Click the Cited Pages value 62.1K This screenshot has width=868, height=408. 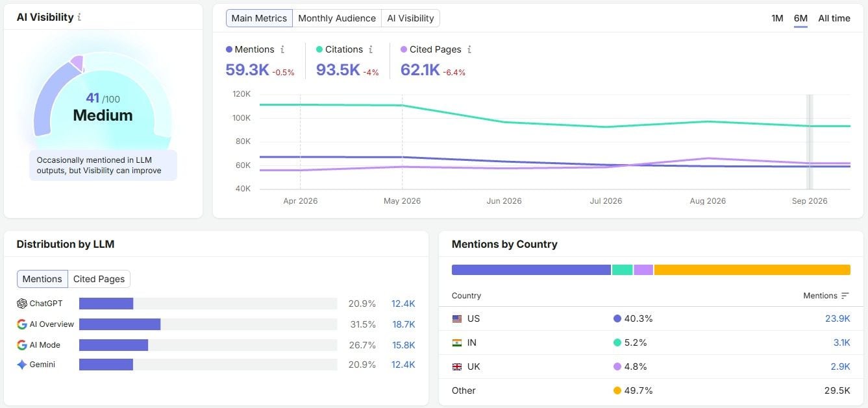click(420, 69)
